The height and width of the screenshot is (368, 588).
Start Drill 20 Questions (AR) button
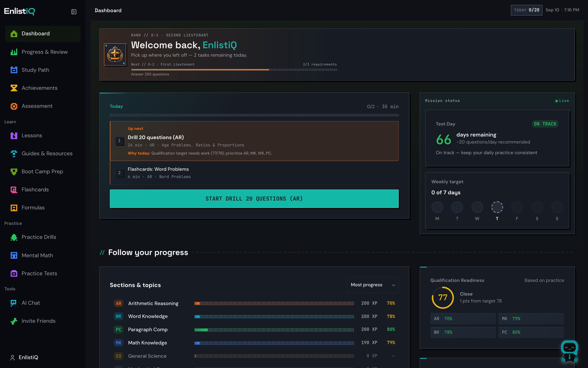click(254, 199)
